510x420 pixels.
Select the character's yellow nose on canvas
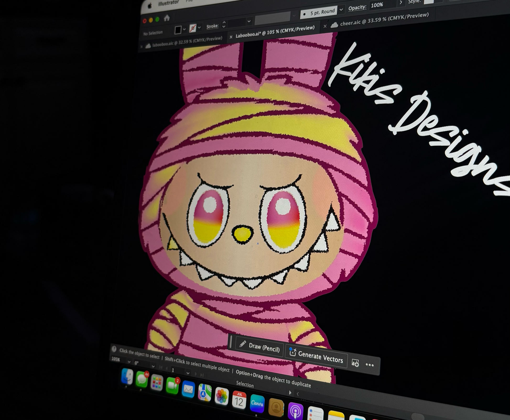point(243,234)
